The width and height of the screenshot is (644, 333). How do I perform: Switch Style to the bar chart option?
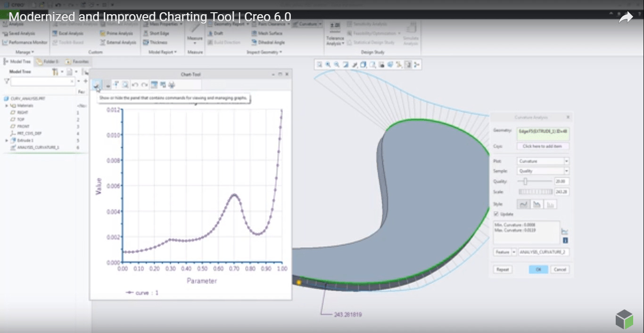pyautogui.click(x=550, y=204)
